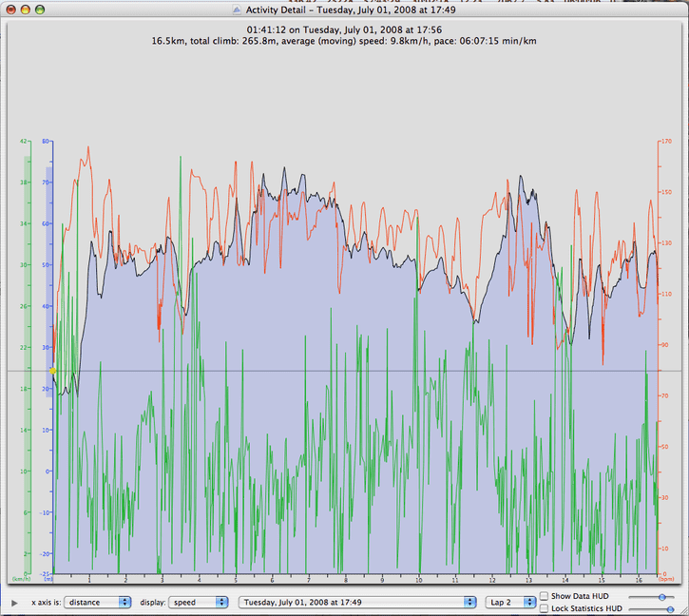Enable the Lock Statistics HUD checkbox
The image size is (689, 616).
pyautogui.click(x=544, y=608)
